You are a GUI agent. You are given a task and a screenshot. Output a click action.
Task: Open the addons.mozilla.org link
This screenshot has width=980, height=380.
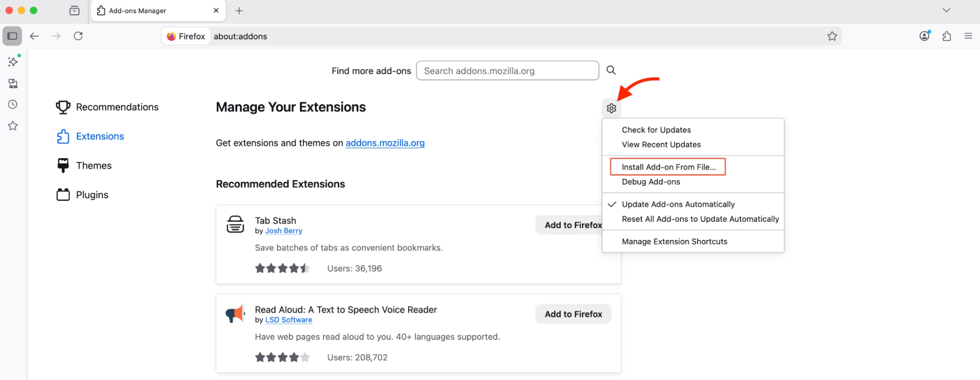(385, 143)
